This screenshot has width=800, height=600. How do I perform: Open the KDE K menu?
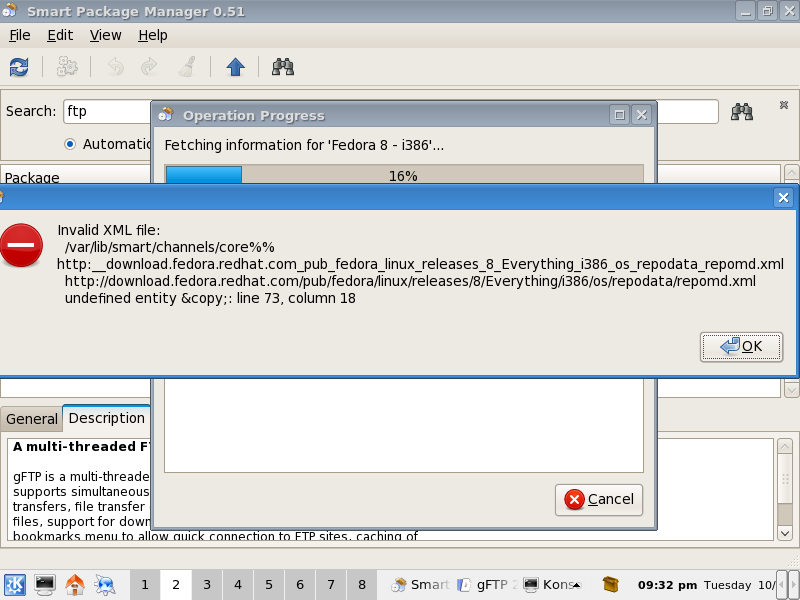[x=14, y=585]
